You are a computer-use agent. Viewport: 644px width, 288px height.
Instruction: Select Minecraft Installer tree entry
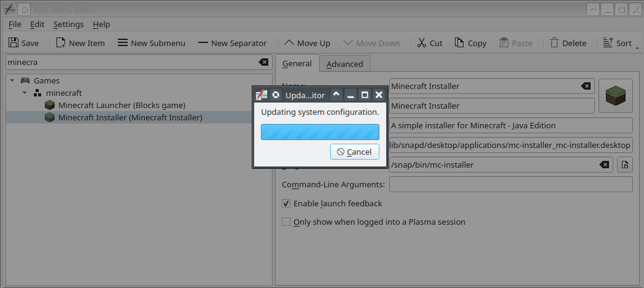[x=139, y=117]
